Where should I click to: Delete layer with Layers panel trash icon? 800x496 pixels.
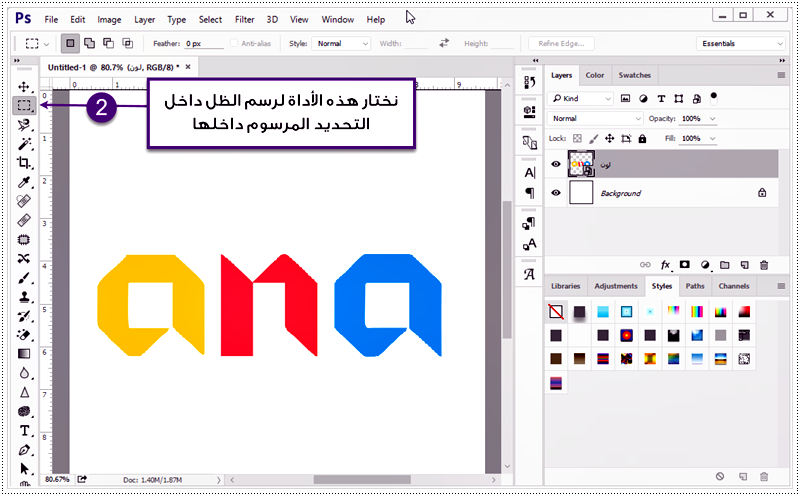click(x=764, y=265)
